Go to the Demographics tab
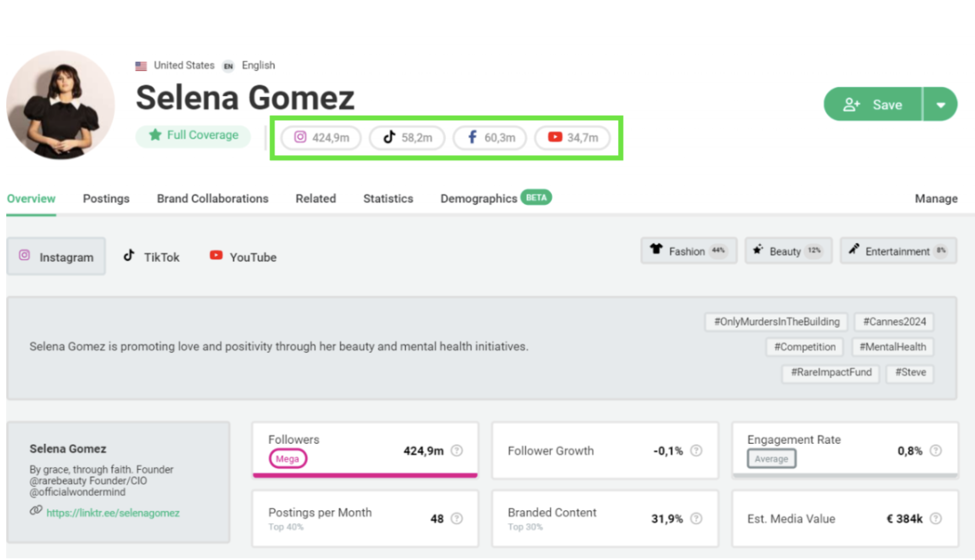Image resolution: width=975 pixels, height=560 pixels. coord(479,199)
